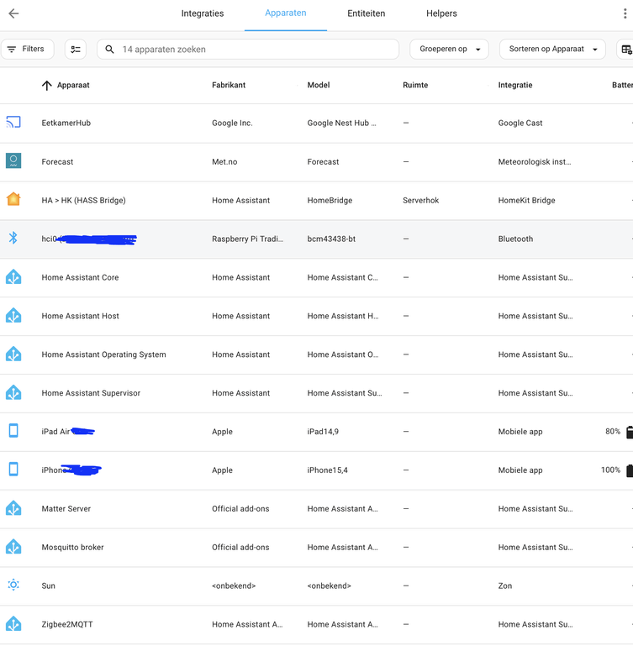Click the Home Assistant Core row icon
Screen dimensions: 633x672
(x=13, y=277)
